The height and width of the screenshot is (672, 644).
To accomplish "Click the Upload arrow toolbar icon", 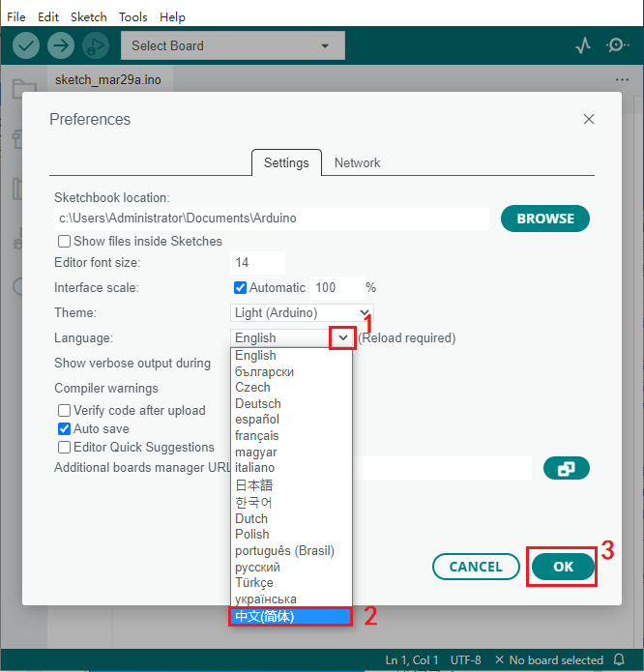I will [61, 45].
